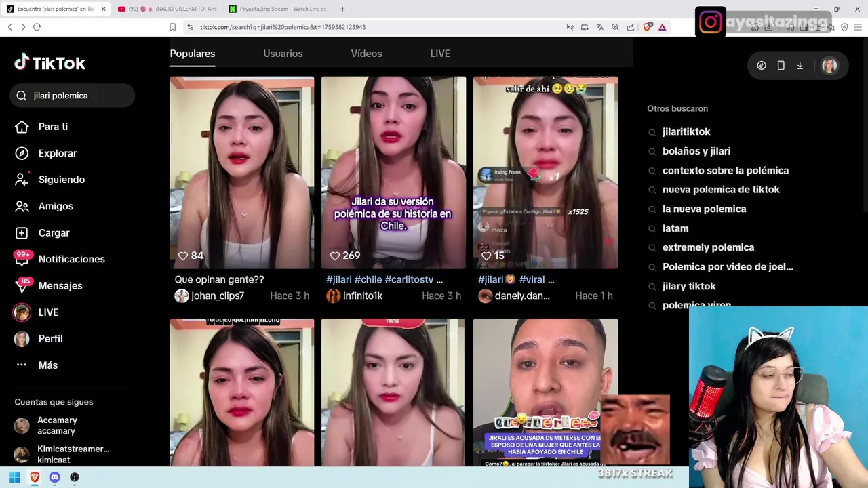This screenshot has height=488, width=868.
Task: Switch to the PayasitaZing Stream Kick tab
Action: pos(279,9)
